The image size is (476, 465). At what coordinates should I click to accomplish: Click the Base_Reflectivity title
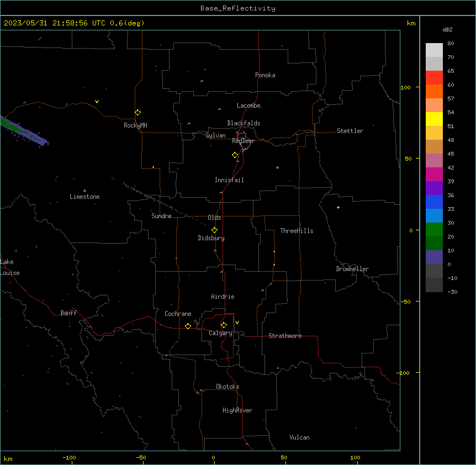pos(238,8)
